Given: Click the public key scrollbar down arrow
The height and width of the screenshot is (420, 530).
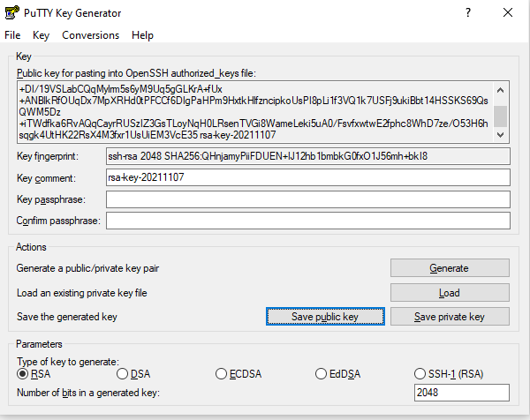Looking at the screenshot, I should point(500,135).
